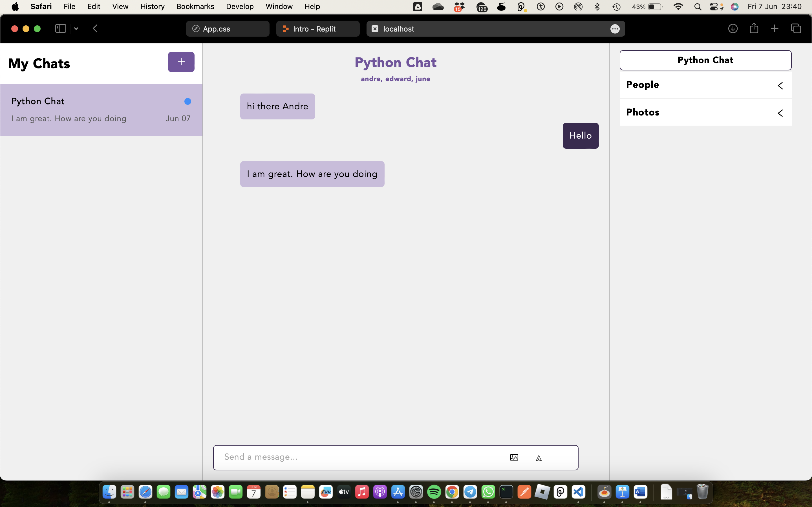This screenshot has width=812, height=507.
Task: Click the Send a message input field
Action: [359, 457]
